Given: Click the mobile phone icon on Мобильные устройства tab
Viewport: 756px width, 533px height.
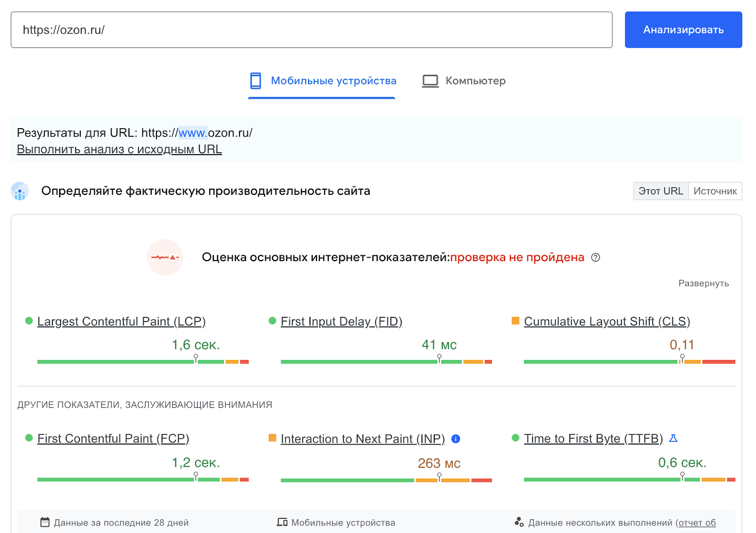Looking at the screenshot, I should click(256, 80).
